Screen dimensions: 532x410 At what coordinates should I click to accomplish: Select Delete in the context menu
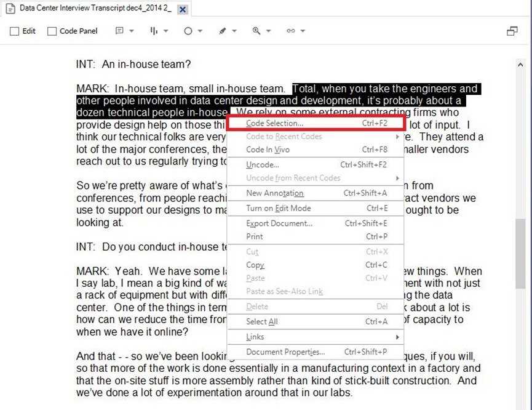(316, 307)
